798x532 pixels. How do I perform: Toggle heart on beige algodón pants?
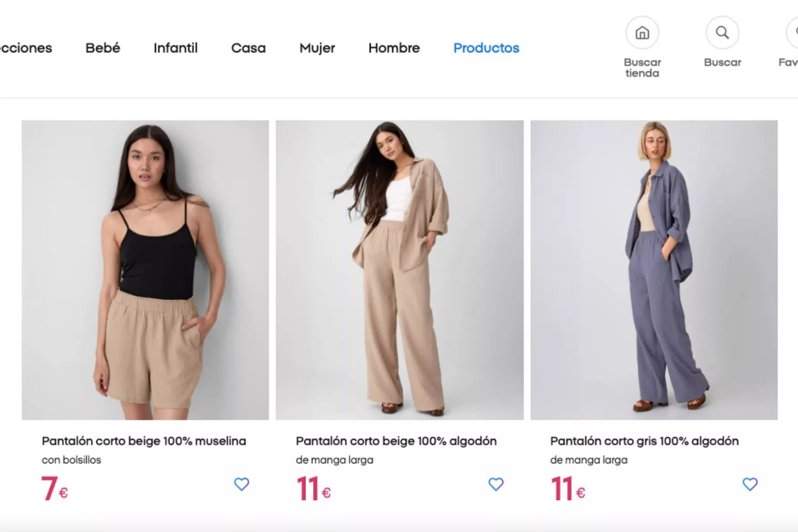pyautogui.click(x=496, y=484)
